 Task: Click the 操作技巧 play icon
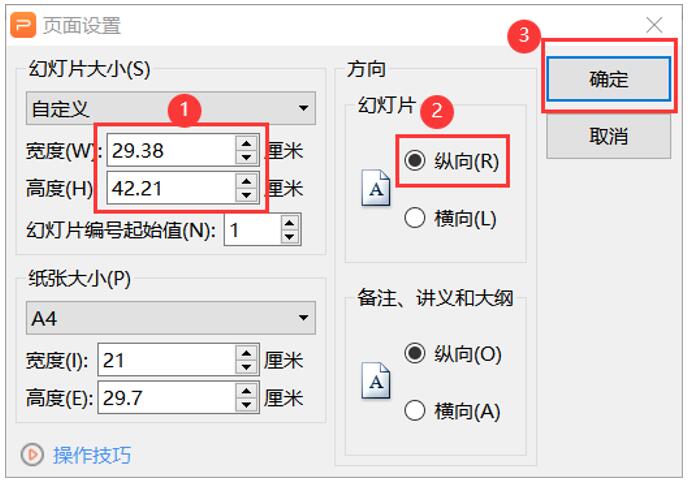click(33, 455)
